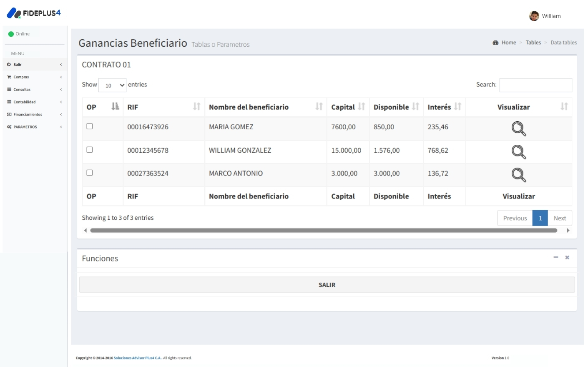
Task: Open the magnifier icon for MARCO ANTONIO
Action: coord(518,175)
